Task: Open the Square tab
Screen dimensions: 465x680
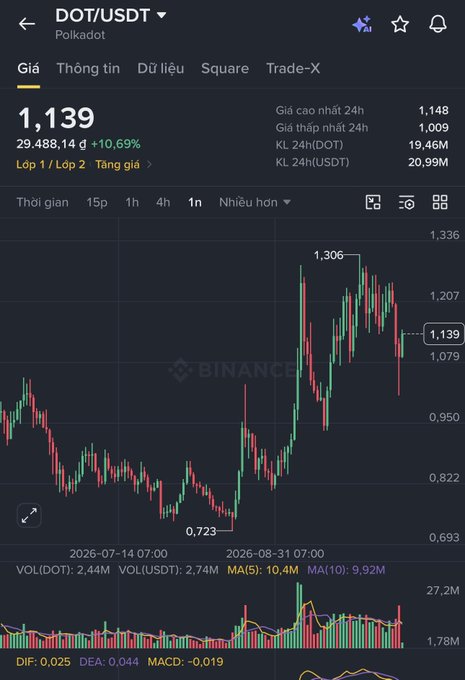Action: click(x=225, y=68)
